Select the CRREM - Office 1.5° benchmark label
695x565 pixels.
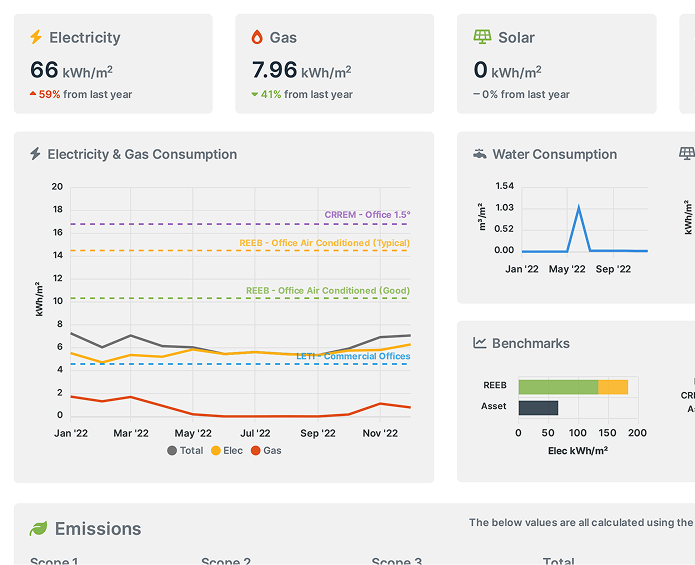pos(367,215)
